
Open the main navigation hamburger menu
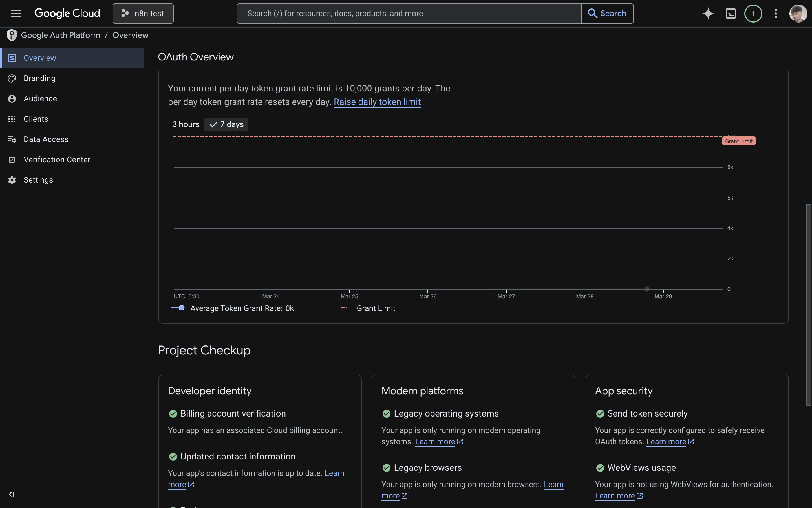[x=16, y=14]
